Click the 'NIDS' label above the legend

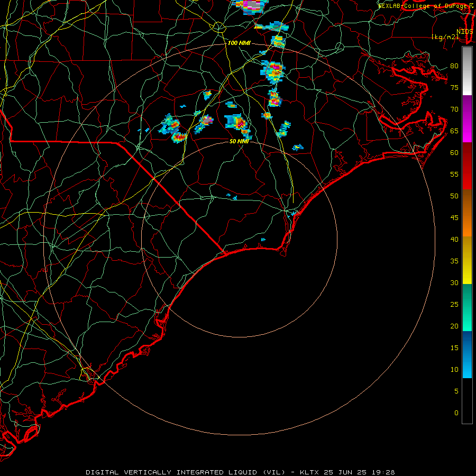pyautogui.click(x=465, y=32)
